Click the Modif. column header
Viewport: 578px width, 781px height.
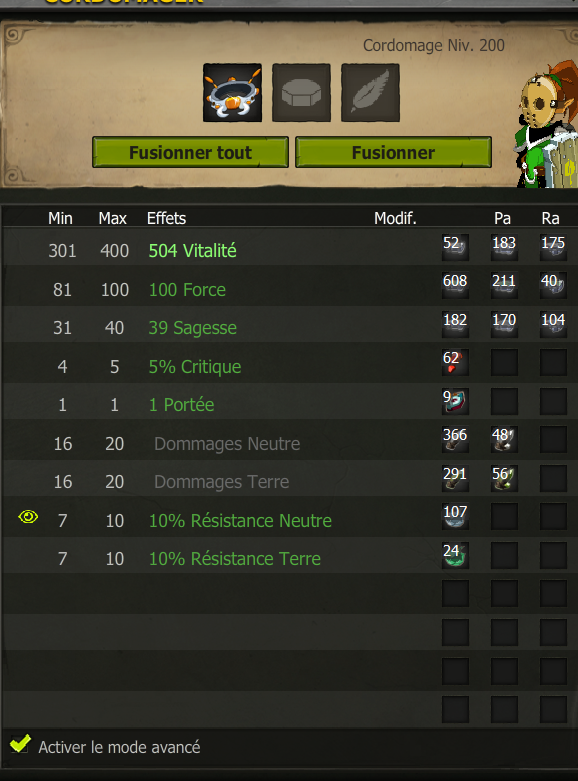pyautogui.click(x=395, y=218)
